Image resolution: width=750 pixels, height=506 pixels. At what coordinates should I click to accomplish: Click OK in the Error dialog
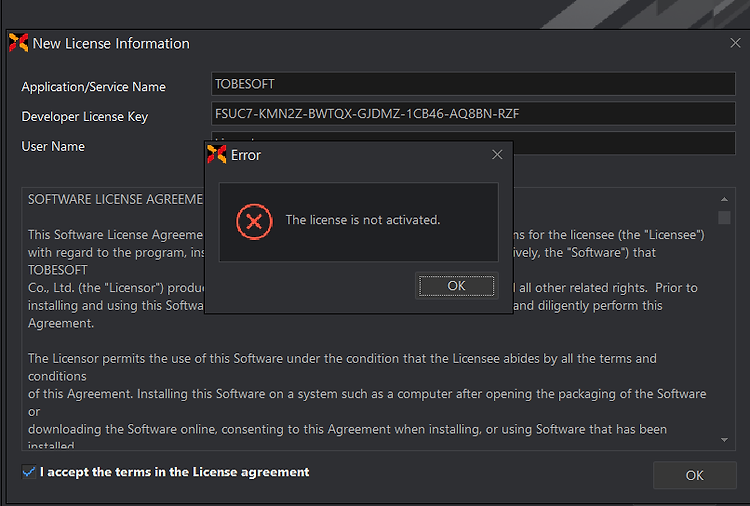tap(456, 286)
